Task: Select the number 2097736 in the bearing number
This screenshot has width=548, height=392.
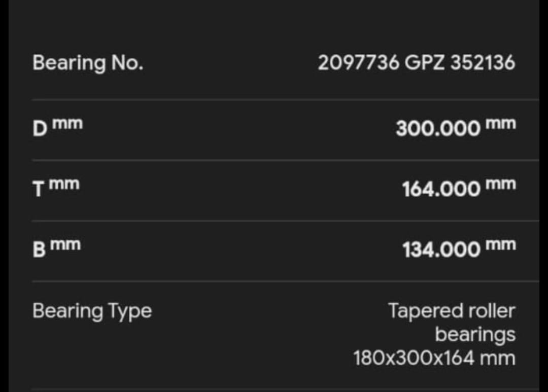Action: (x=358, y=63)
